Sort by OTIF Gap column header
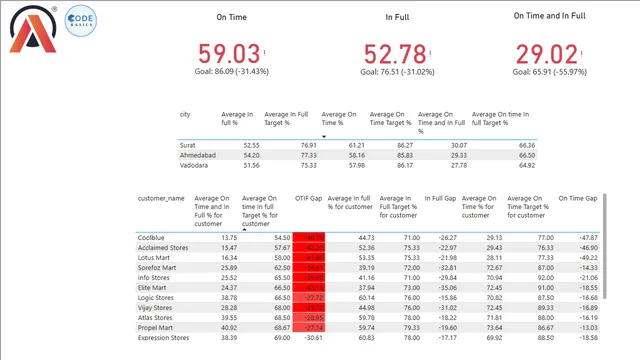Viewport: 640px width, 360px height. [x=309, y=198]
